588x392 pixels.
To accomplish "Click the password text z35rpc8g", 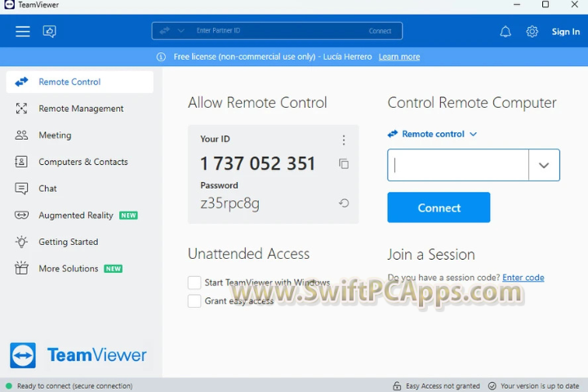I will point(229,203).
